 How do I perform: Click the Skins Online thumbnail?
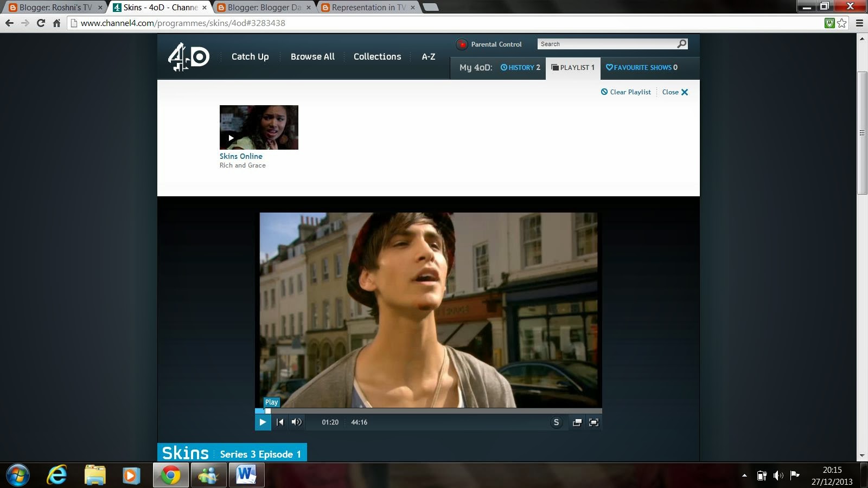point(259,127)
